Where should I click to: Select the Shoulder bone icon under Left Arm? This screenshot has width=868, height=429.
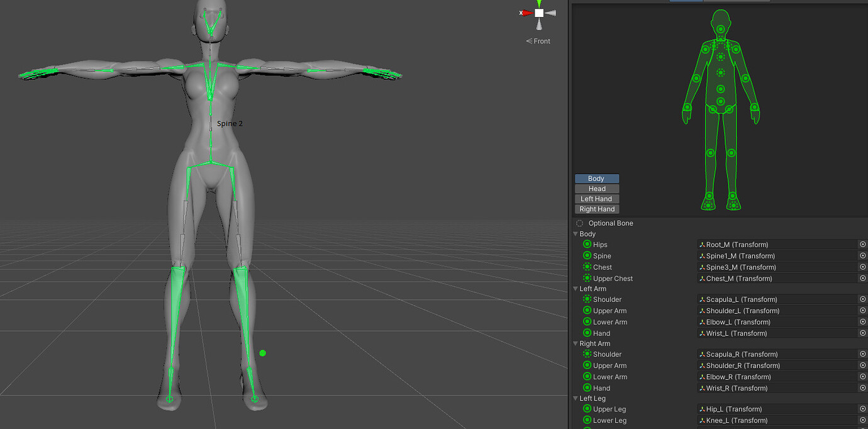pos(587,299)
